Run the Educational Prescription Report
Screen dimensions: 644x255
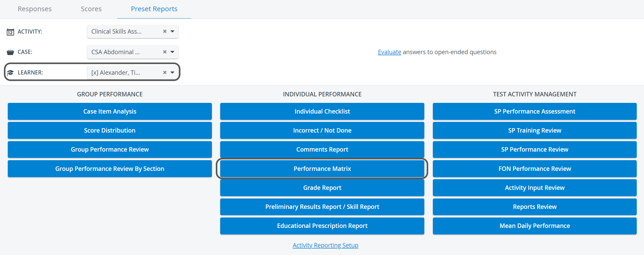click(x=322, y=226)
